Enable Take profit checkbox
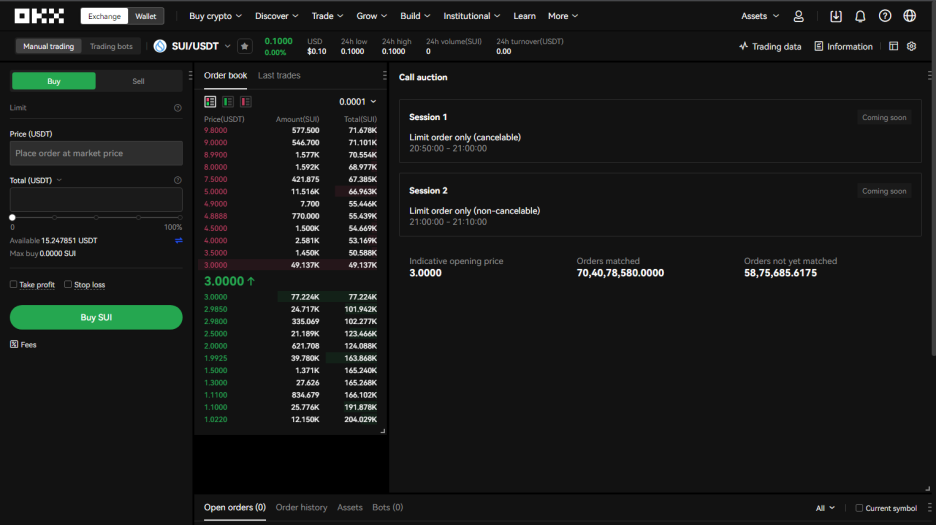Image resolution: width=936 pixels, height=525 pixels. (x=13, y=284)
